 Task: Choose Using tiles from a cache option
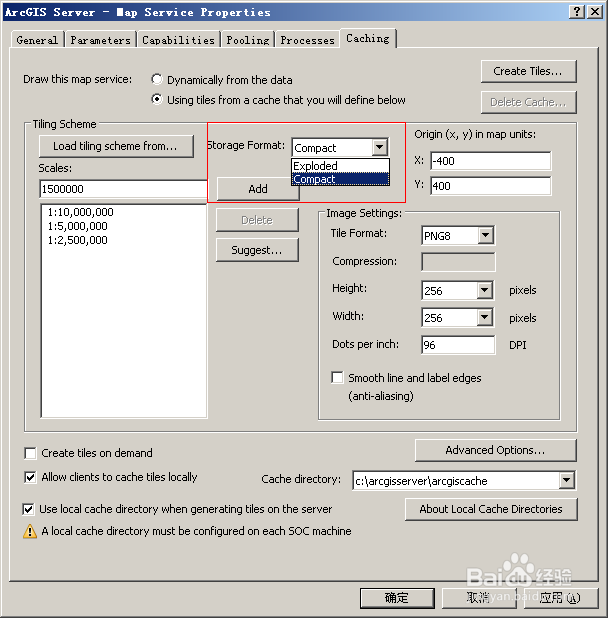coord(157,99)
